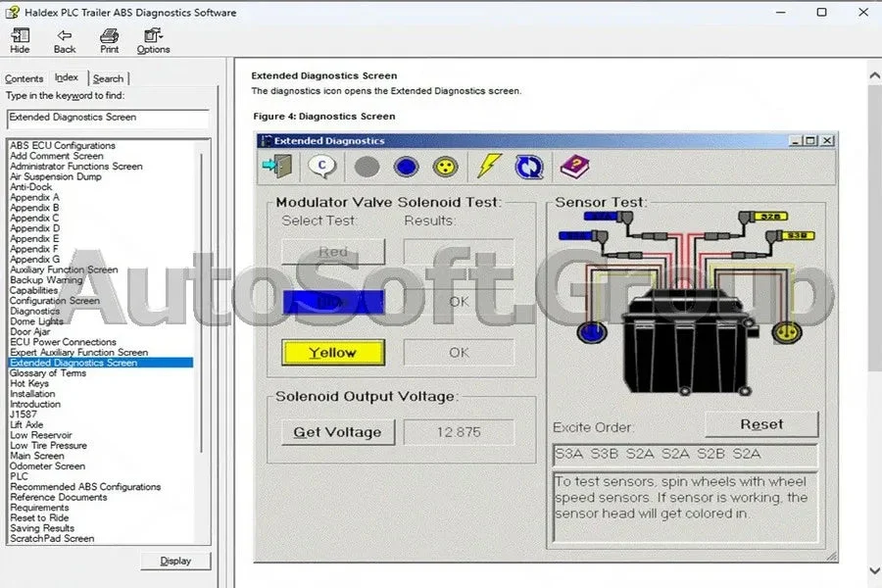Switch to the Contents tab
The width and height of the screenshot is (882, 588).
(x=24, y=78)
